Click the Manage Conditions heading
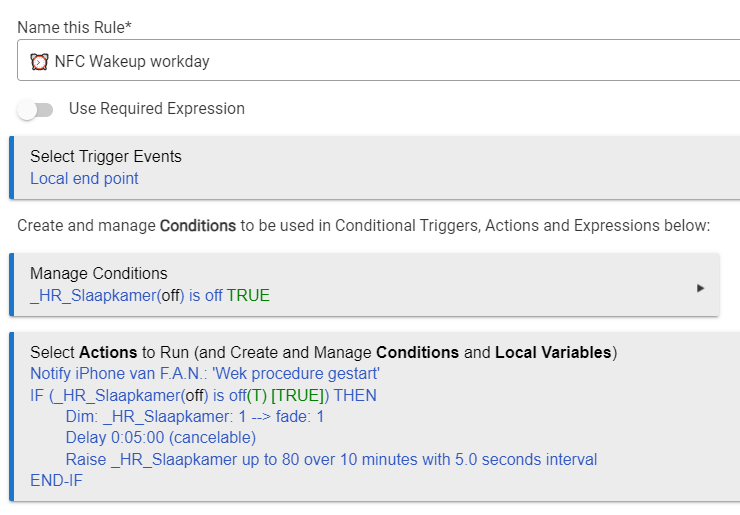 [99, 273]
